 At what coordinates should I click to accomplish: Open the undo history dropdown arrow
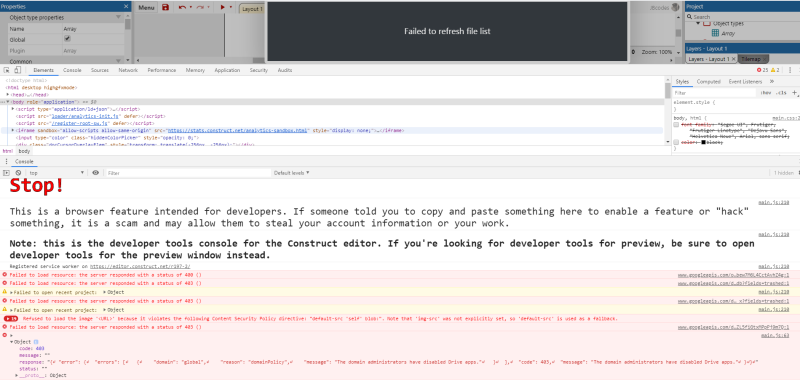point(191,8)
